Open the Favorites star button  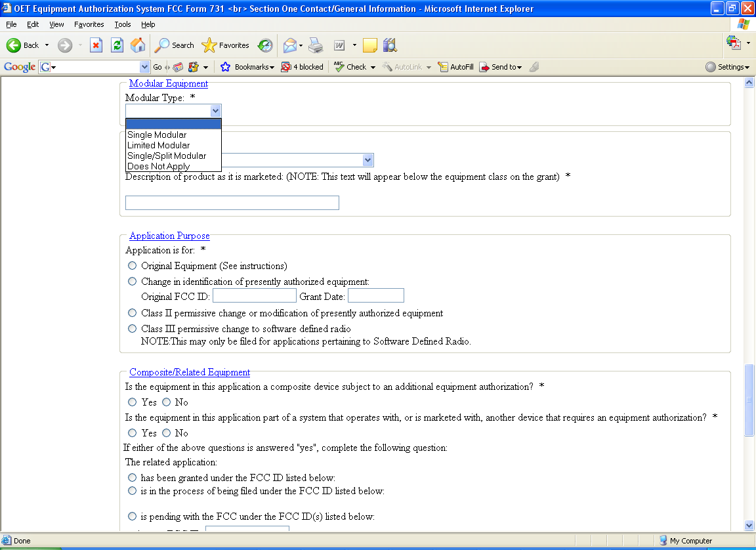[x=225, y=45]
